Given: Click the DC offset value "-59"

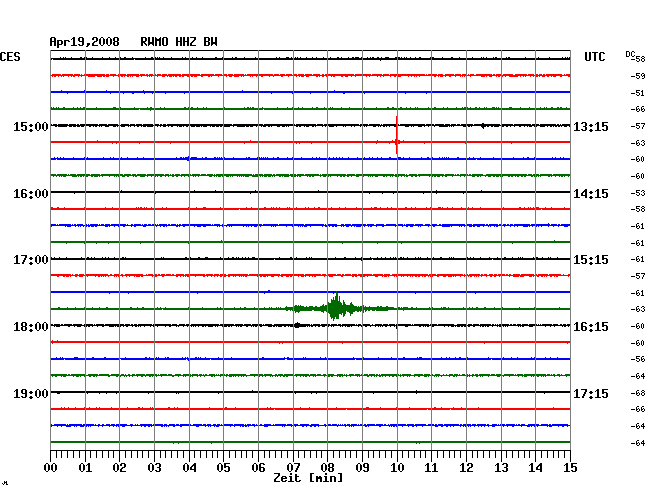Looking at the screenshot, I should (638, 76).
